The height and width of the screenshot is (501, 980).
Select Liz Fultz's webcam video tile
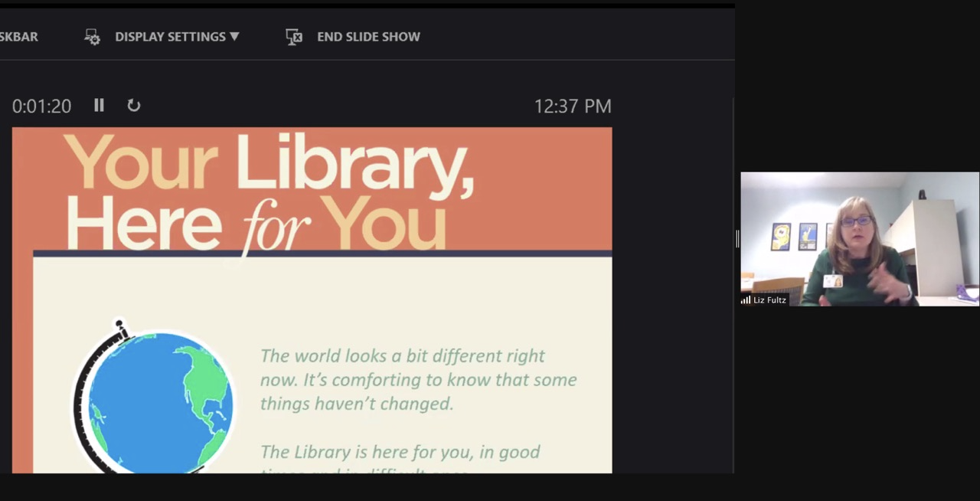pos(859,237)
